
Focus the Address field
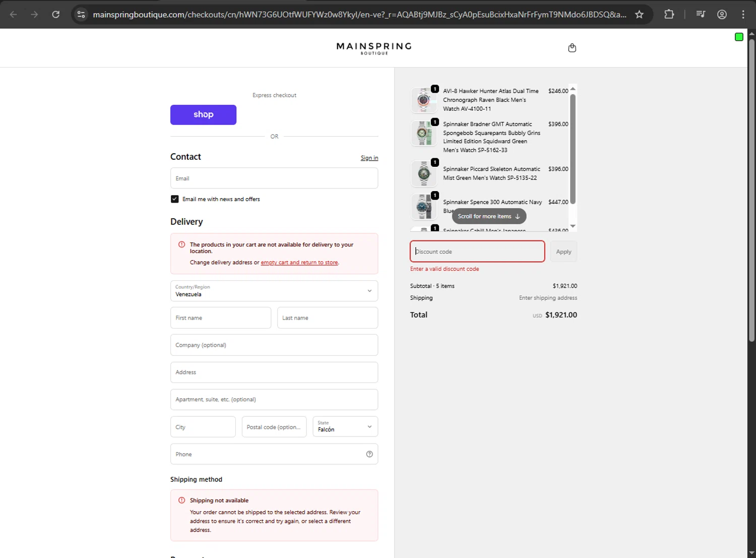[274, 373]
